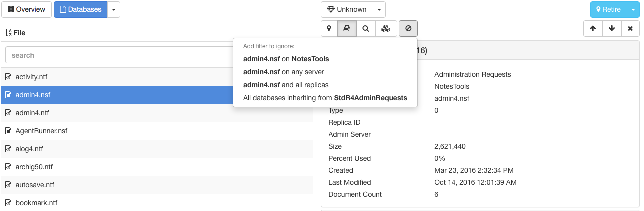
Task: Click the Retire button
Action: point(608,9)
